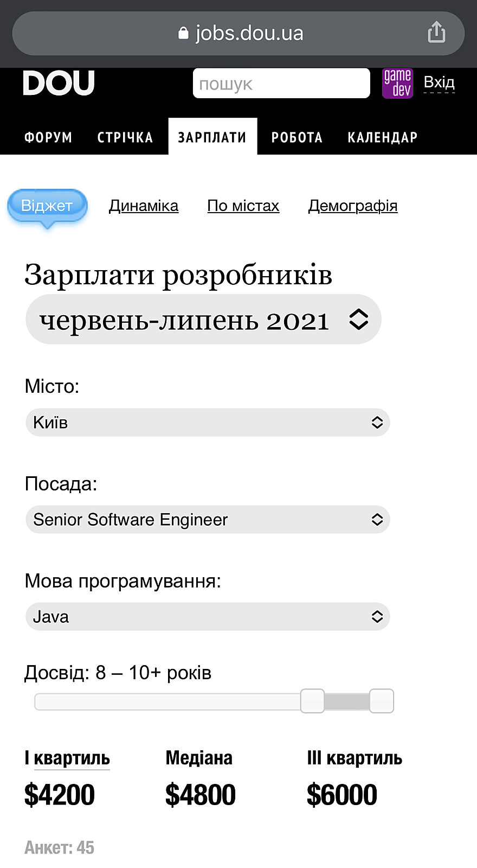
Task: Click the left experience slider handle
Action: (312, 701)
